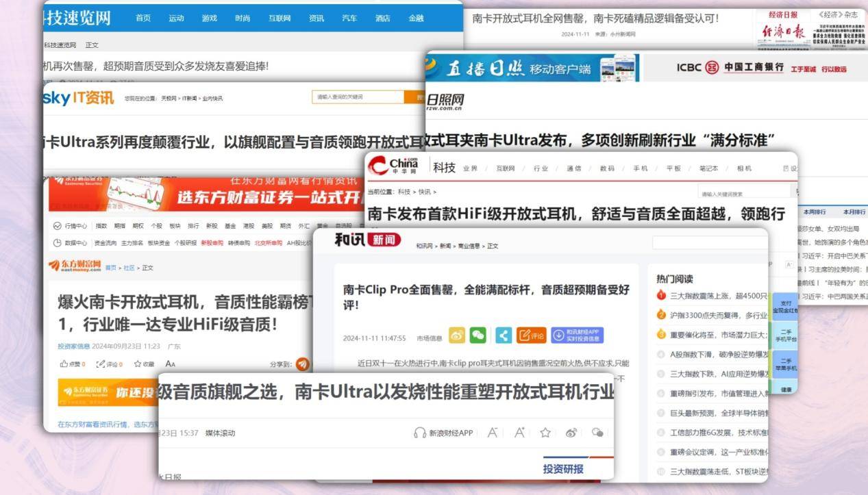Click the comment bubble icon on Sina article
The height and width of the screenshot is (495, 868).
tap(597, 433)
